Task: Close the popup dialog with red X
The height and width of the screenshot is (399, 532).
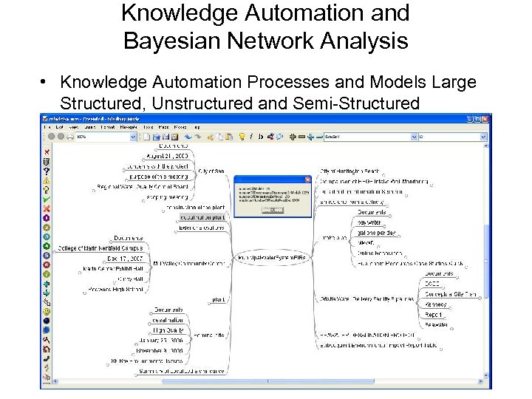Action: pyautogui.click(x=307, y=180)
